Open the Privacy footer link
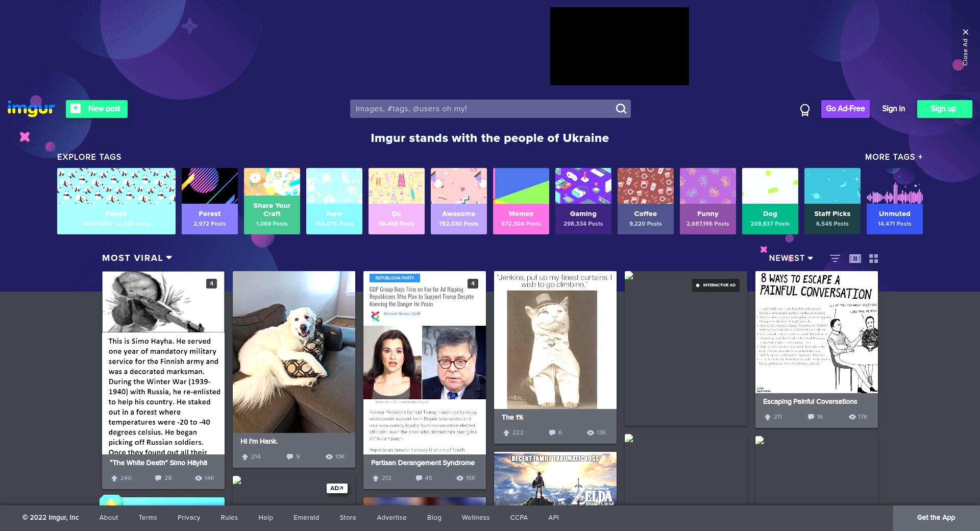This screenshot has width=980, height=531. click(189, 518)
